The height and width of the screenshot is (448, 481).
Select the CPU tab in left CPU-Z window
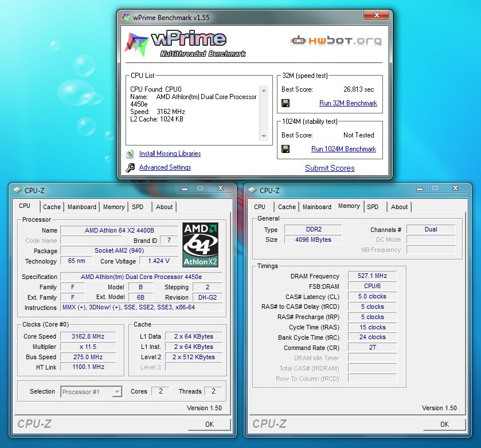pos(25,206)
